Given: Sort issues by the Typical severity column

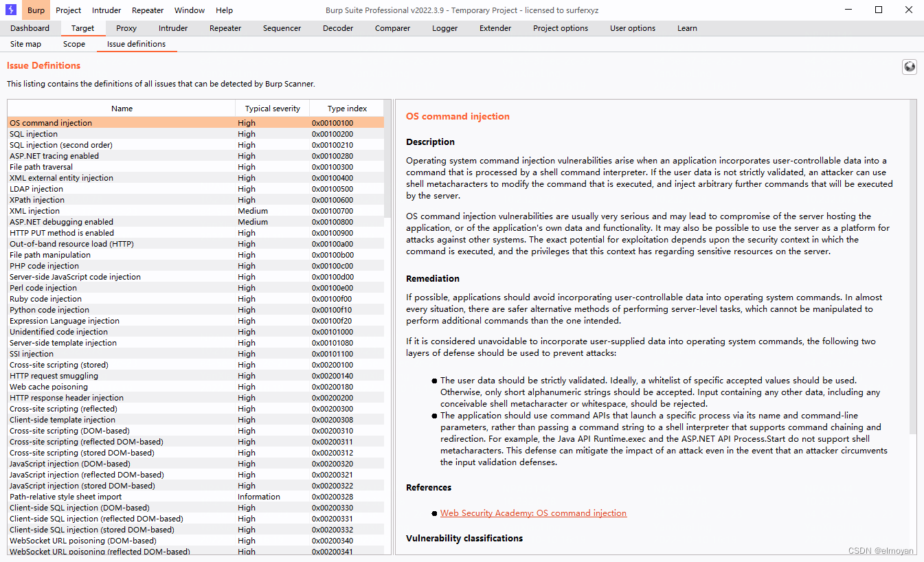Looking at the screenshot, I should 272,108.
